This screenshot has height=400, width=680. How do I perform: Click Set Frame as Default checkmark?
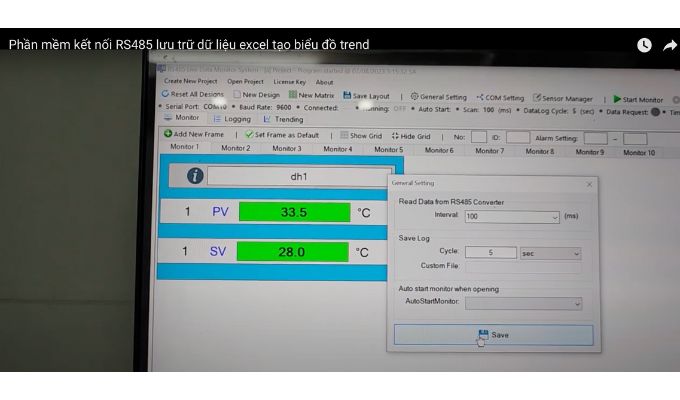tap(249, 135)
